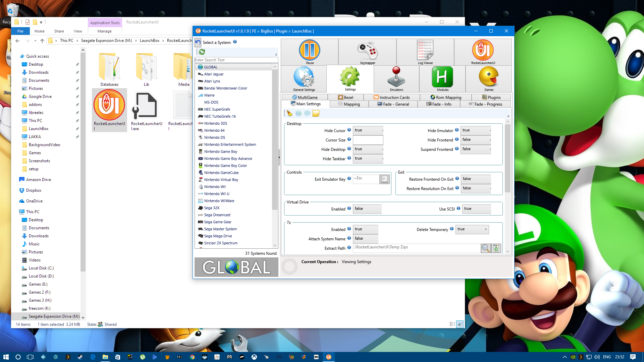This screenshot has height=362, width=644.
Task: Open the RocketLauncherUI settings icon
Action: click(x=483, y=52)
